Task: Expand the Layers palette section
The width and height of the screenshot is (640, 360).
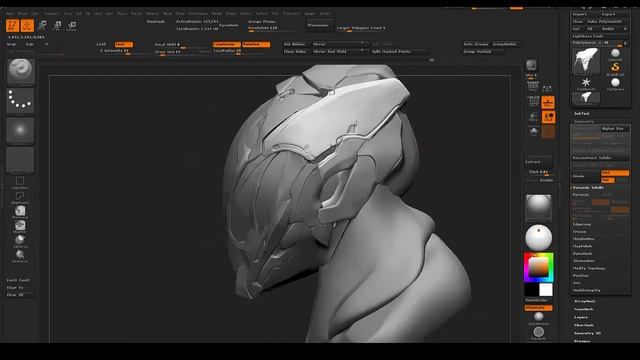Action: [x=581, y=317]
